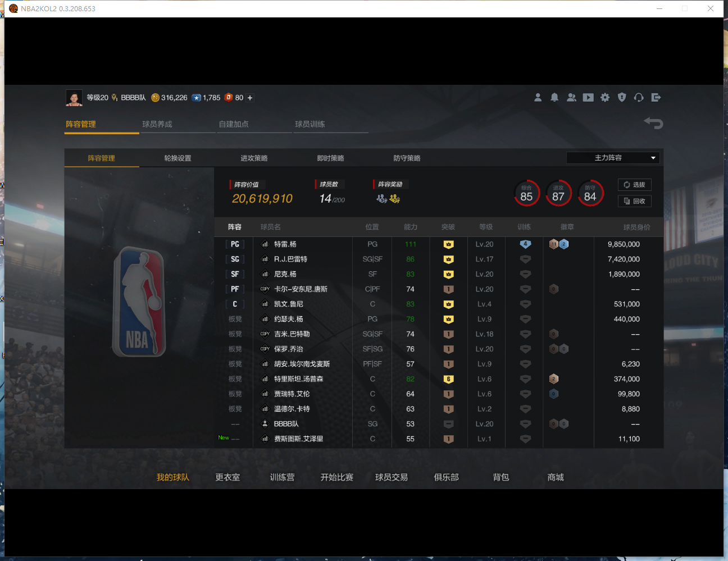Click the blue star currency icon
The width and height of the screenshot is (728, 561).
(197, 98)
